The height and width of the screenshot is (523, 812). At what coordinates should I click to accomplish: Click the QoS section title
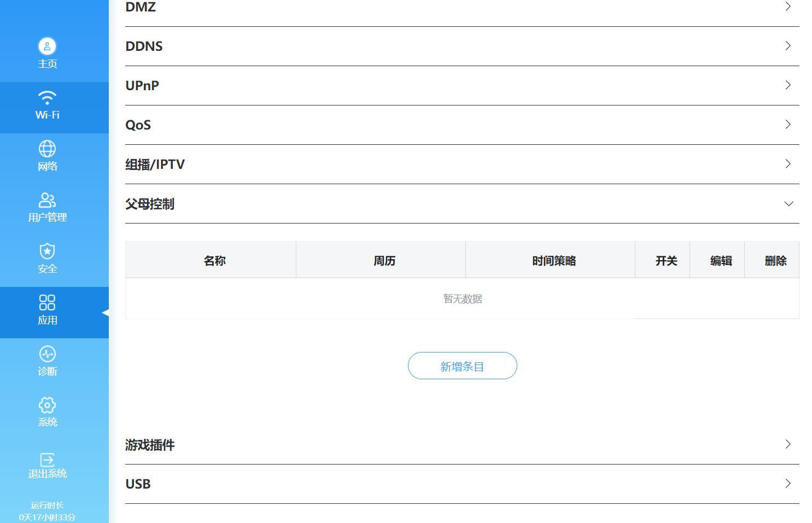(138, 125)
